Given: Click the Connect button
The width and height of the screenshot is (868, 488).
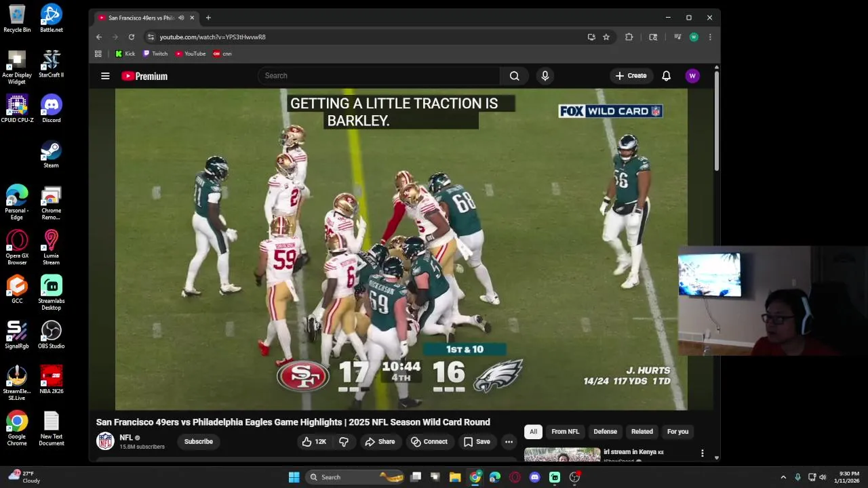Looking at the screenshot, I should pos(429,441).
